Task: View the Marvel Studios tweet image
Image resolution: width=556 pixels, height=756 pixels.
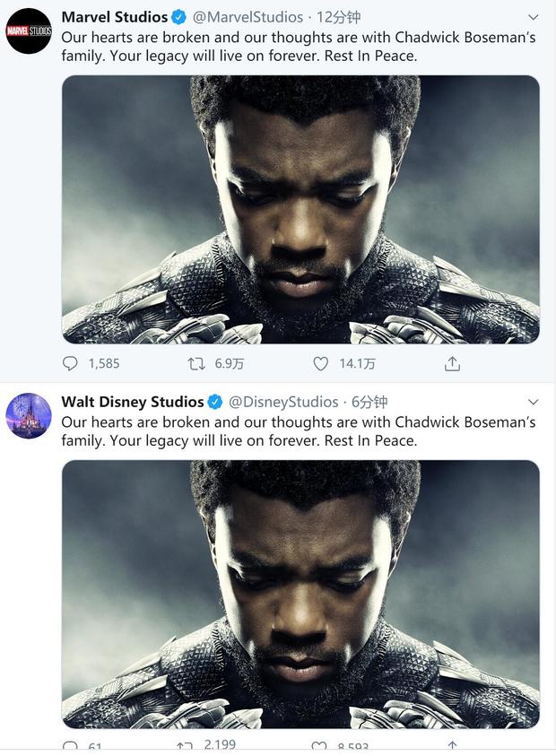Action: pyautogui.click(x=300, y=210)
